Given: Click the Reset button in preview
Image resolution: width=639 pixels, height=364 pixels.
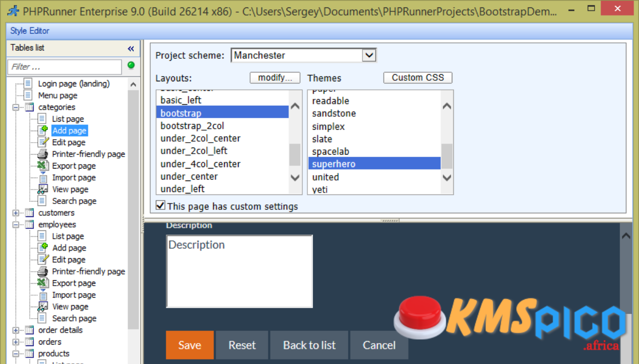Looking at the screenshot, I should pyautogui.click(x=242, y=345).
